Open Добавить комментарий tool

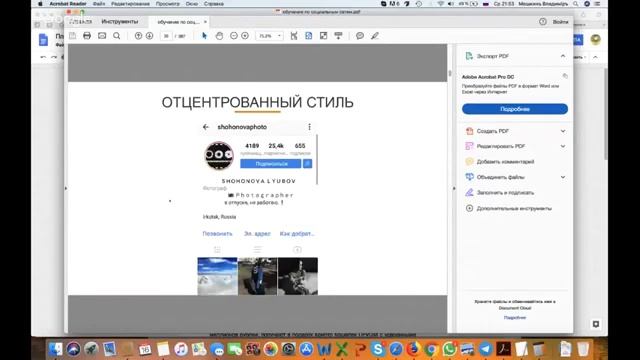(505, 162)
